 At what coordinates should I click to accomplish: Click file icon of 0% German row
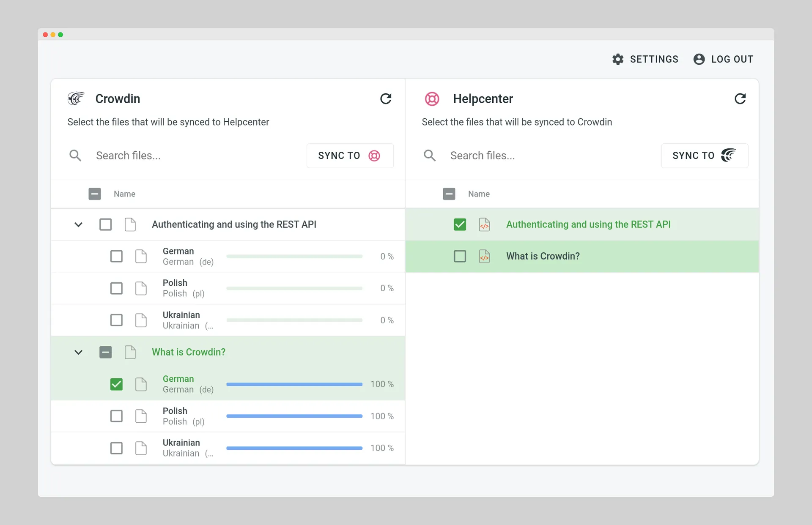pos(141,256)
